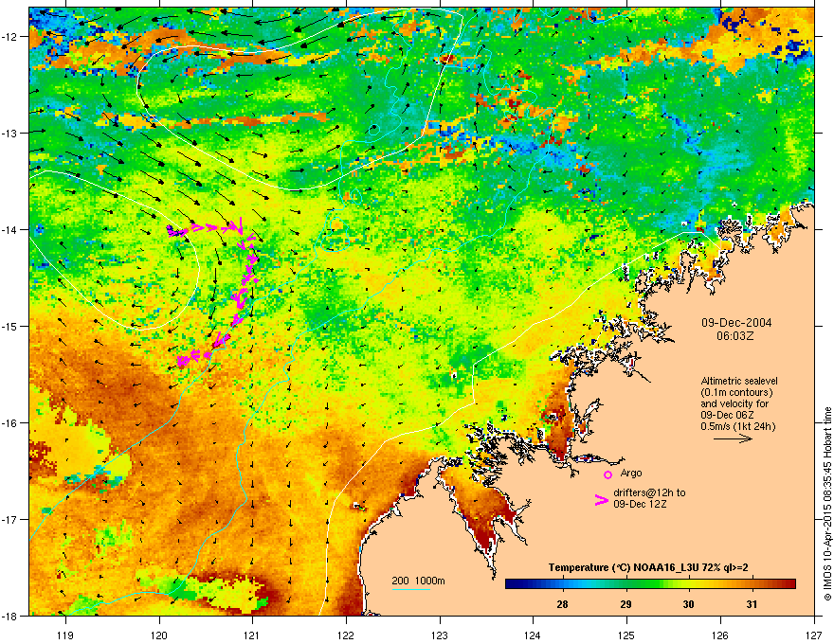The image size is (834, 644).
Task: Click the "0.5m/s (1kt 24h)" scale text
Action: [x=737, y=426]
